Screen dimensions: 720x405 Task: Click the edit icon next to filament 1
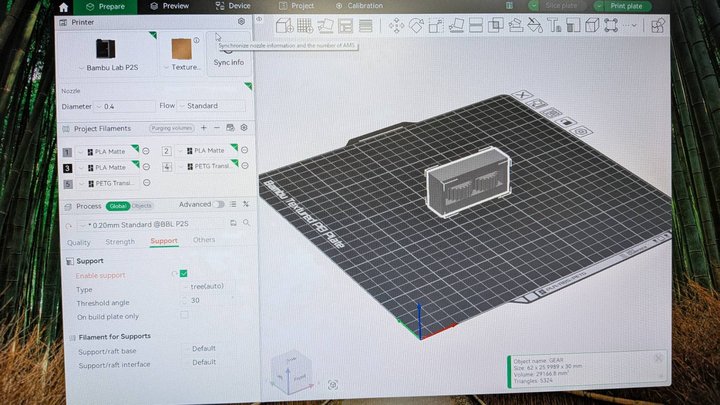[146, 151]
